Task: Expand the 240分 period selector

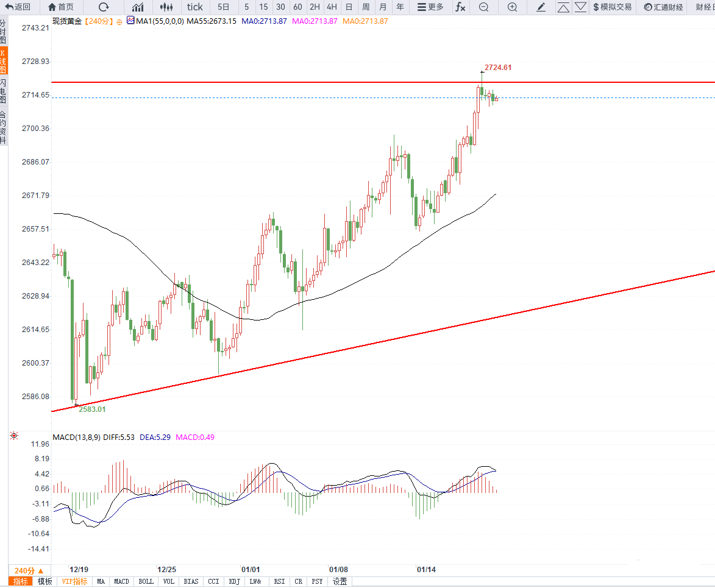Action: [x=29, y=570]
